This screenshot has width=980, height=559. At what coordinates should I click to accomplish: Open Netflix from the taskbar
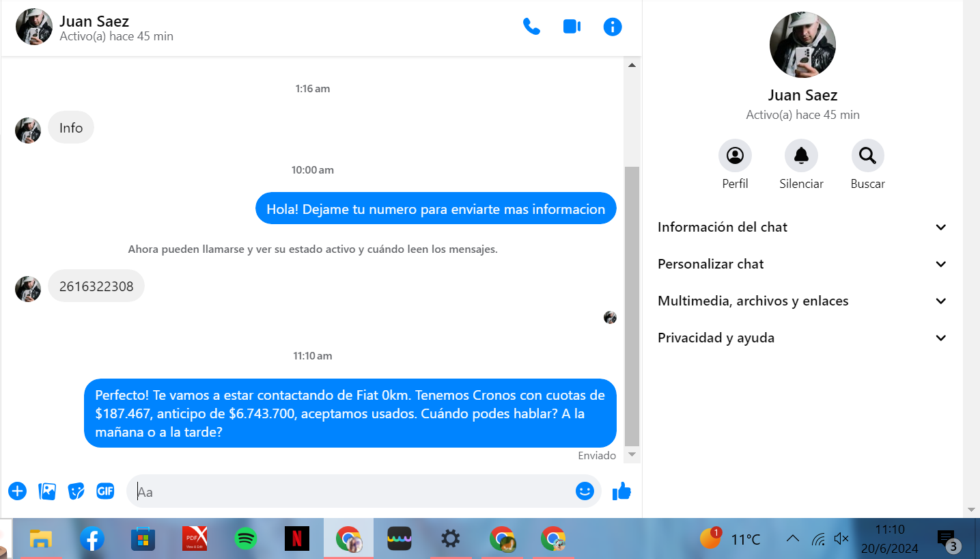point(297,539)
